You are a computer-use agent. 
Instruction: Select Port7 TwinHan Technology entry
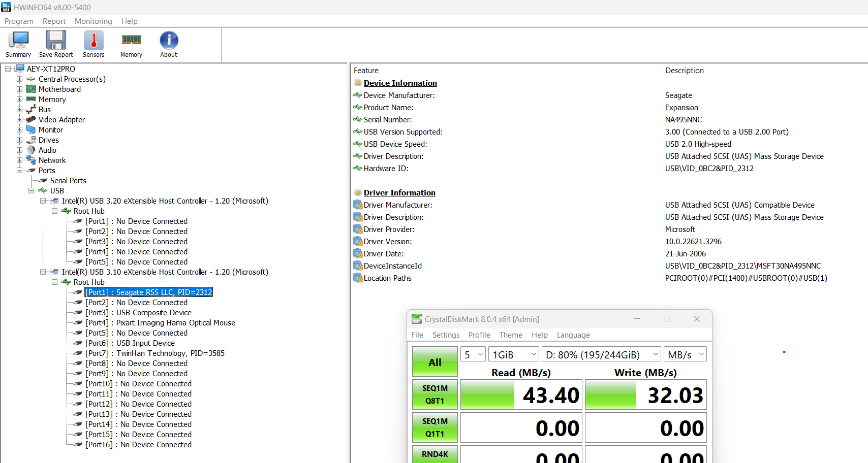(155, 353)
